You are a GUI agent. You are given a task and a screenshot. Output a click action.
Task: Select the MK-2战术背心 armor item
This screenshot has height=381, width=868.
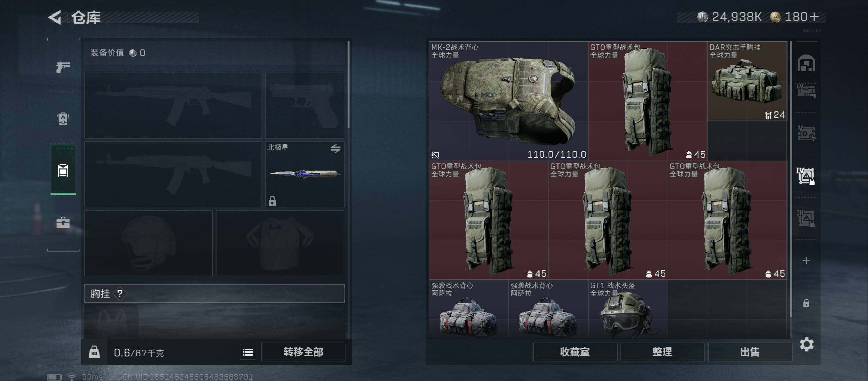(x=508, y=101)
